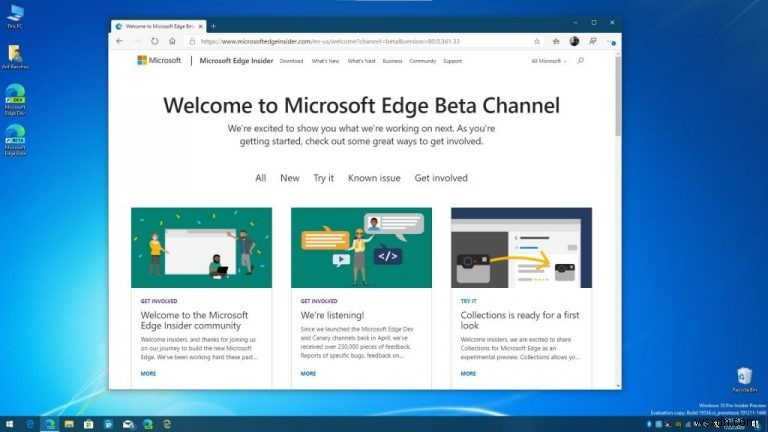Viewport: 768px width, 432px height.
Task: Open the Windows Start menu
Action: [9, 424]
